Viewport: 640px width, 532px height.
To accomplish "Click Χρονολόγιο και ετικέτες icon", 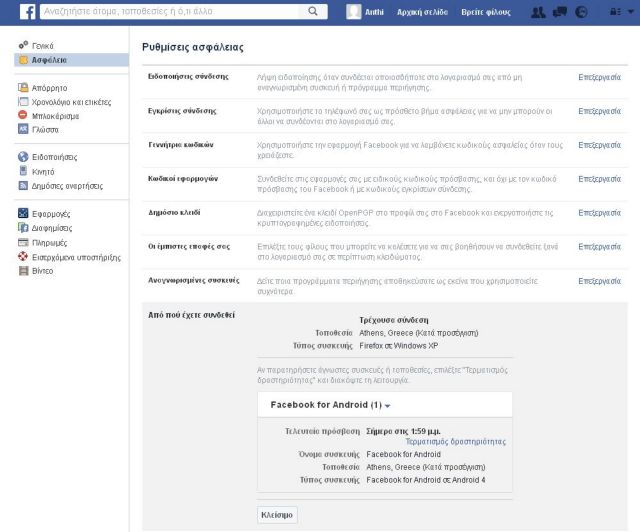I will 23,101.
